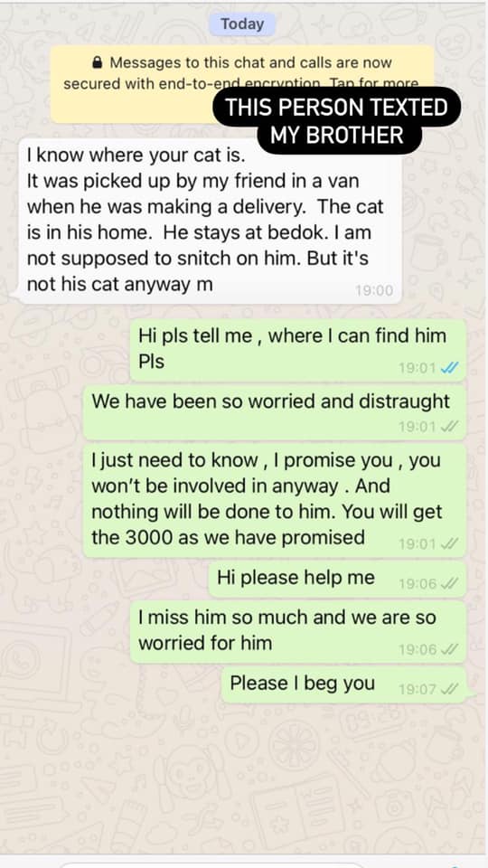
Task: Tap the lock icon in the encryption notice
Action: 98,63
